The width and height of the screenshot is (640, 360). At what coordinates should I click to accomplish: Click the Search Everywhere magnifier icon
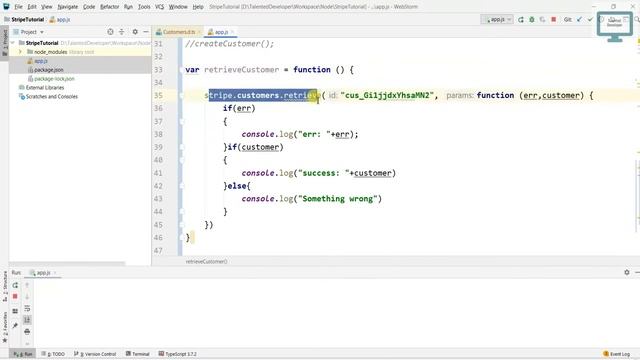coord(637,20)
